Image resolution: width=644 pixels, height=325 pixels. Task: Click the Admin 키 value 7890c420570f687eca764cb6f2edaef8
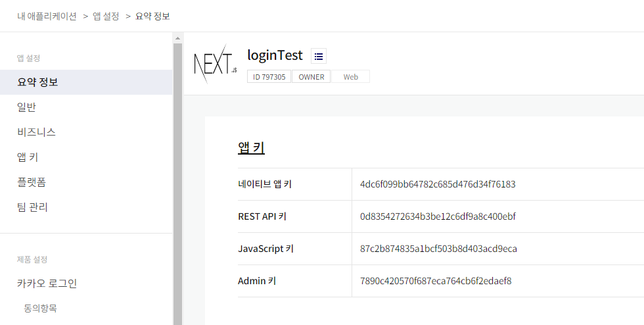tap(436, 281)
